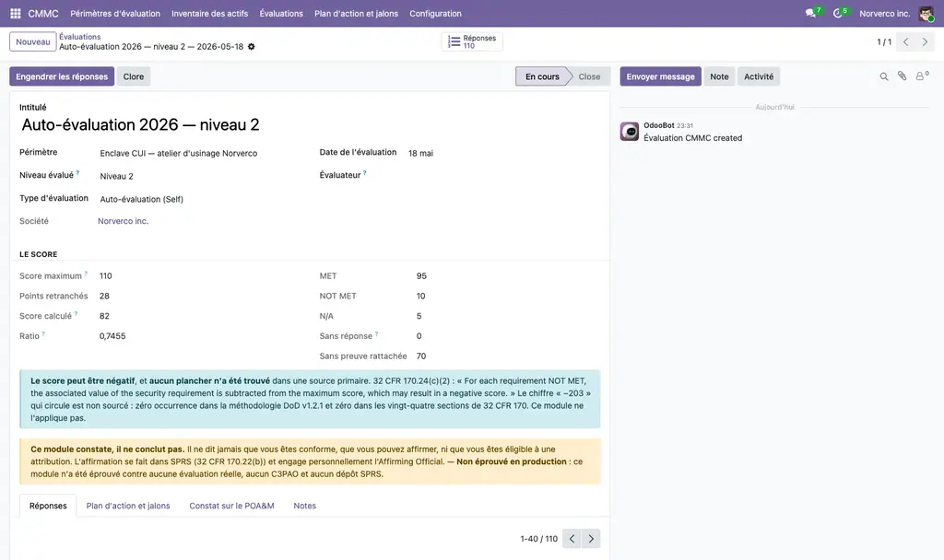Open the user avatar menu

point(926,13)
